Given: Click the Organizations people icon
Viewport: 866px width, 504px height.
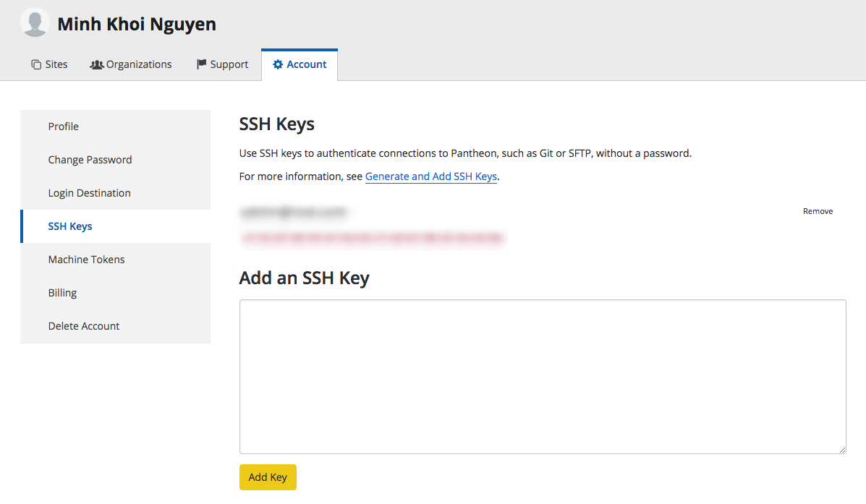Looking at the screenshot, I should [x=97, y=64].
